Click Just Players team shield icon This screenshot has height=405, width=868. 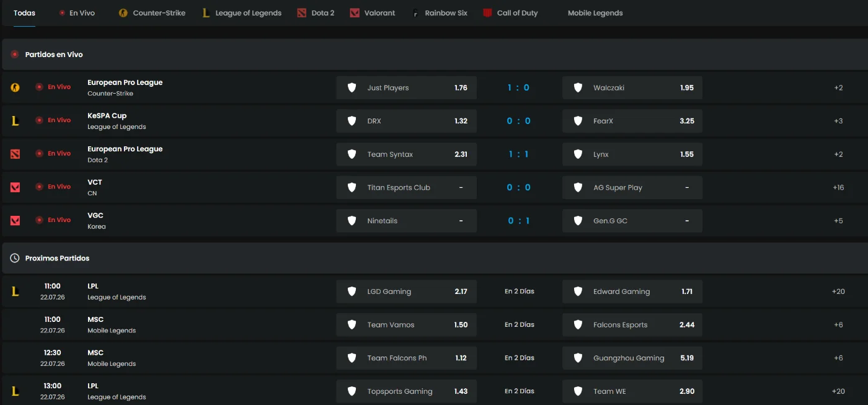pos(352,88)
